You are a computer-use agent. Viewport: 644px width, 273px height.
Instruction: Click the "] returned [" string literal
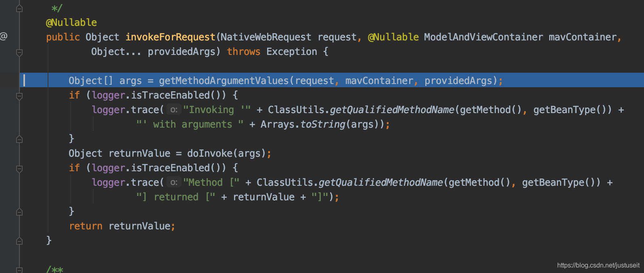coord(176,197)
